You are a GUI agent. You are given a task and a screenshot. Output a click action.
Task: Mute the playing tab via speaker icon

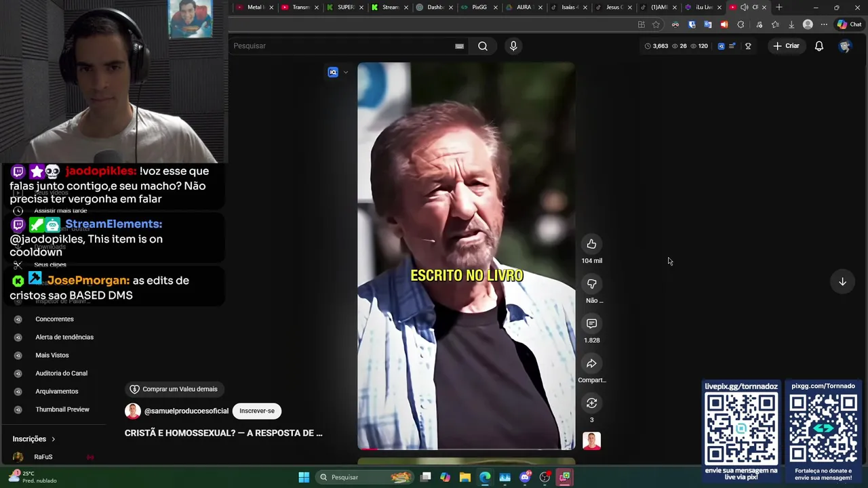pyautogui.click(x=744, y=7)
